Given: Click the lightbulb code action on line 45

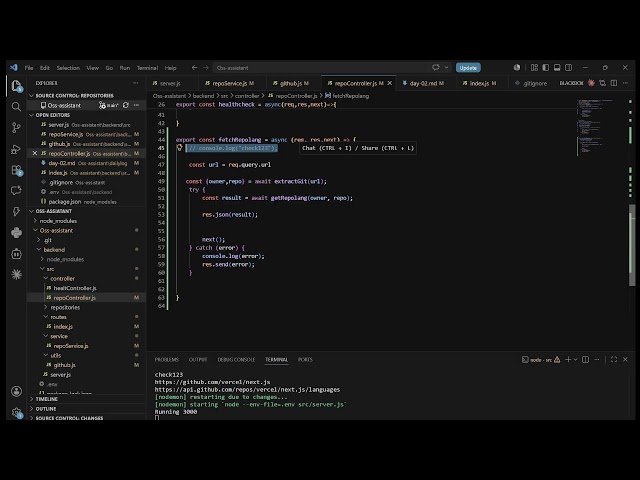Looking at the screenshot, I should click(x=179, y=148).
